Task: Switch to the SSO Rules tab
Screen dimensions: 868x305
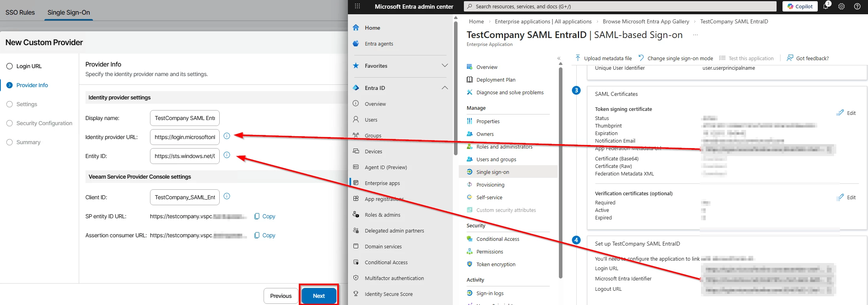Action: pos(20,12)
